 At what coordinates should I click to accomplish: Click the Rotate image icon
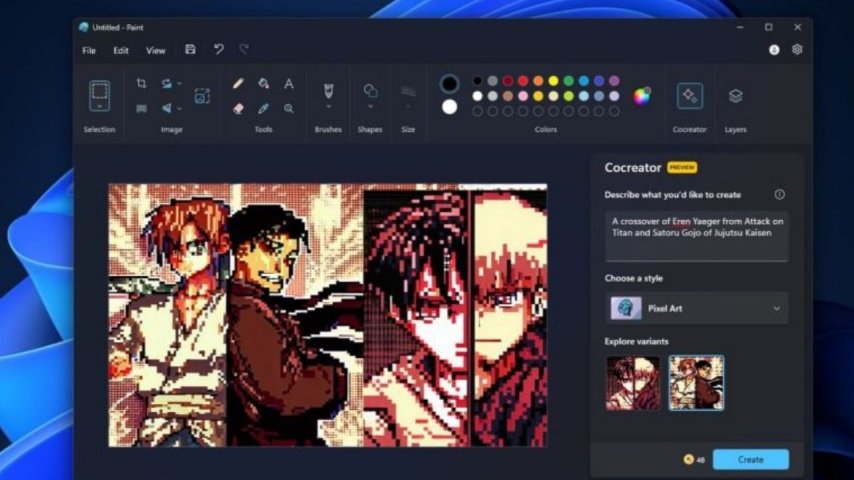167,83
